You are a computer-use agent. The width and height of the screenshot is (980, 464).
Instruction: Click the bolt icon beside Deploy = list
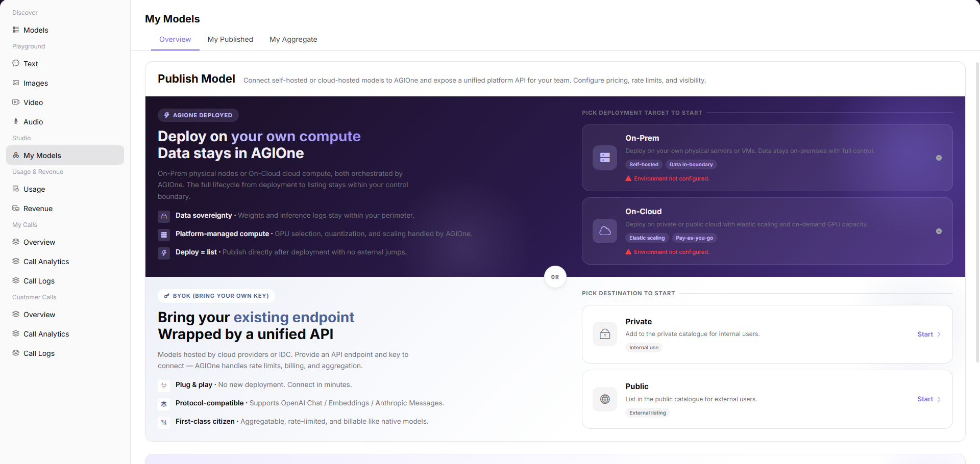(164, 253)
